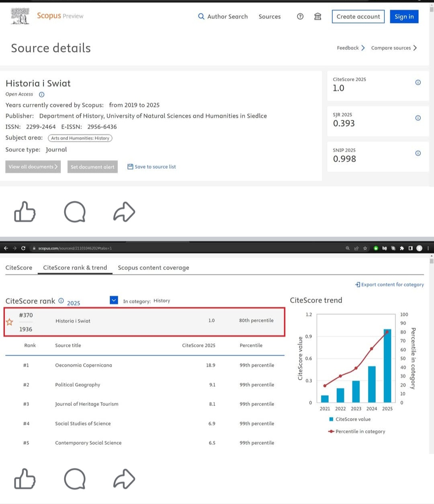Select CiteScore rank & trend tab

(75, 267)
